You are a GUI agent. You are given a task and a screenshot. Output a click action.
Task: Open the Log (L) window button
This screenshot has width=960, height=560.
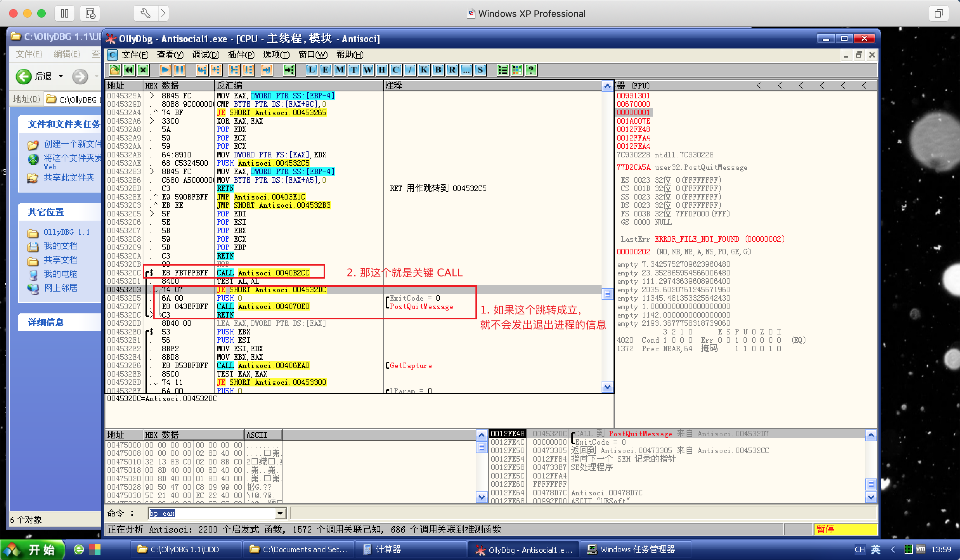(312, 70)
